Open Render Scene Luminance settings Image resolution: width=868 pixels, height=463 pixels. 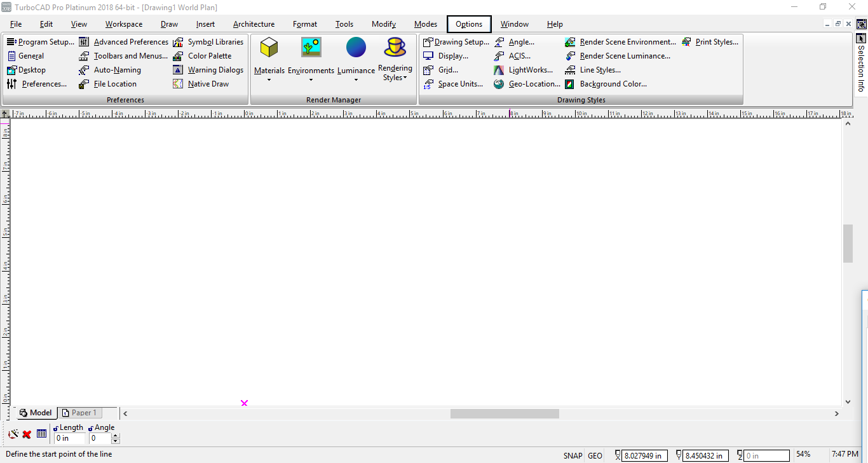(x=618, y=56)
